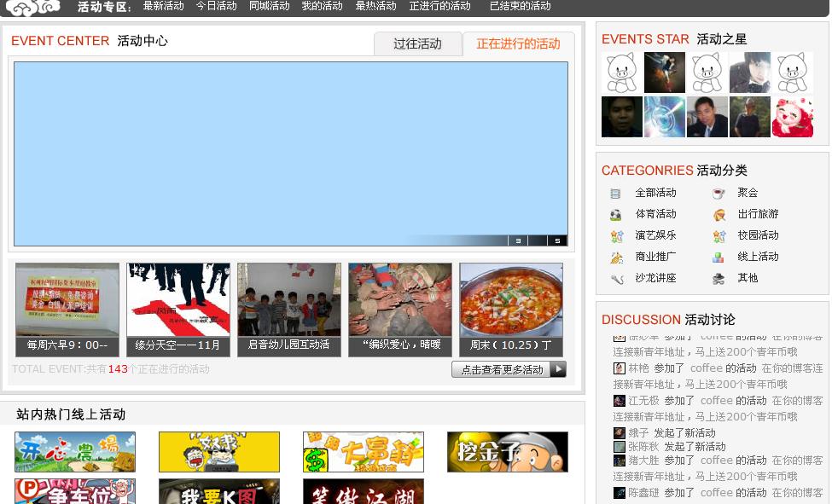Click 江无极 username in discussion
Image resolution: width=832 pixels, height=504 pixels.
point(643,401)
